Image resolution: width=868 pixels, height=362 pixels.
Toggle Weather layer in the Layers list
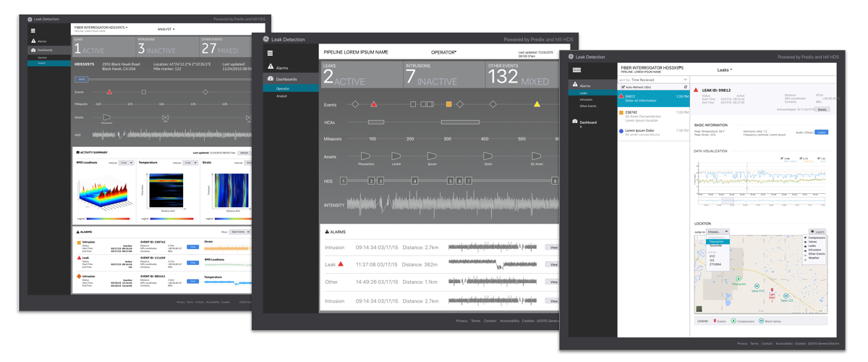tap(805, 258)
